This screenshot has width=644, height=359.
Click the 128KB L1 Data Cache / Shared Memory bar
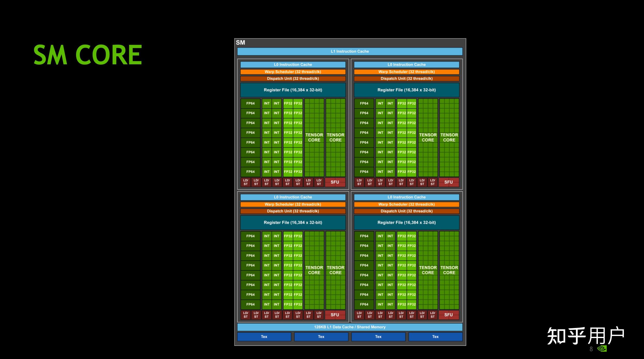[350, 327]
